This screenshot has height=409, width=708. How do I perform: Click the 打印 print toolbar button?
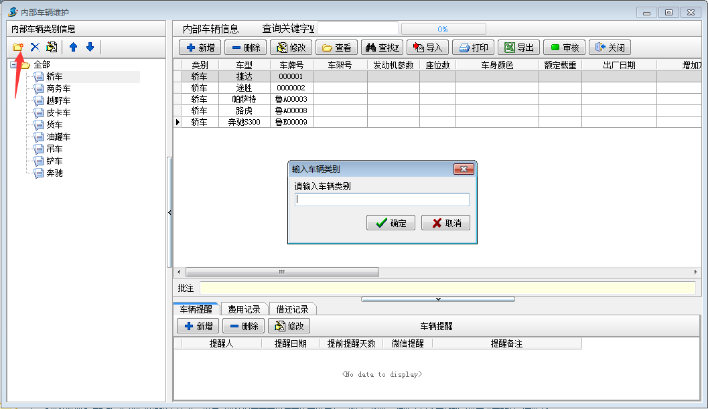(x=473, y=47)
